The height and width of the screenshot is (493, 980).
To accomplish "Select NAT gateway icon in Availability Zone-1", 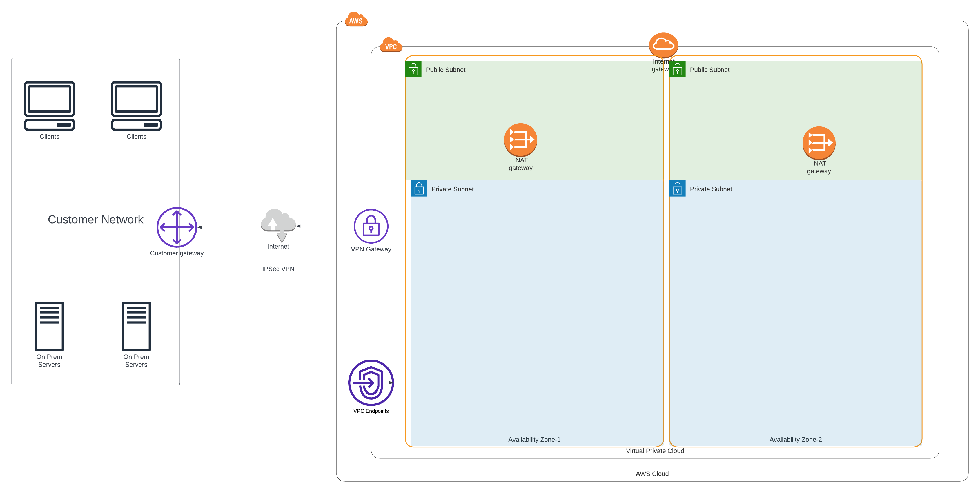I will (520, 139).
